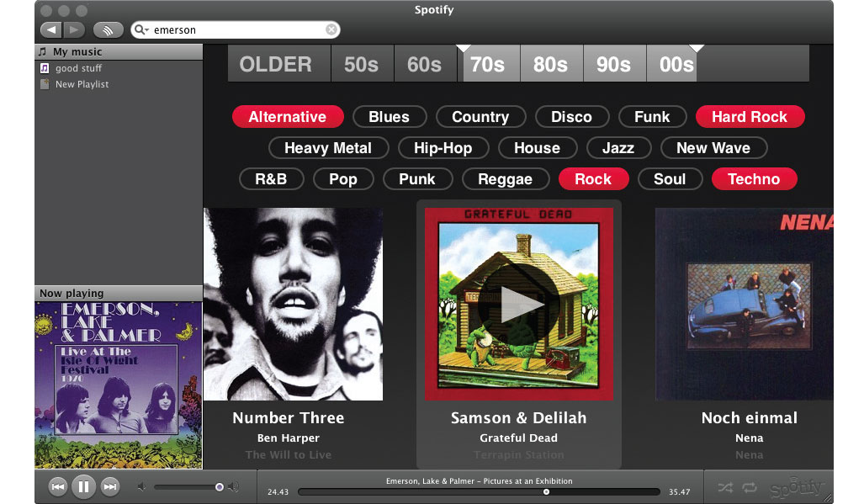Enable the Heavy Metal genre filter
864x504 pixels.
(x=328, y=147)
